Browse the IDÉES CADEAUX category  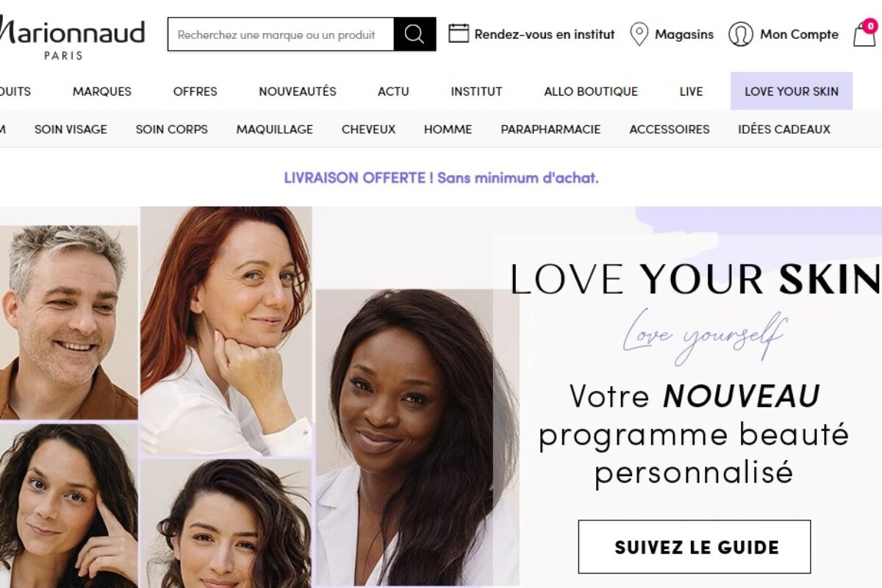pos(784,129)
